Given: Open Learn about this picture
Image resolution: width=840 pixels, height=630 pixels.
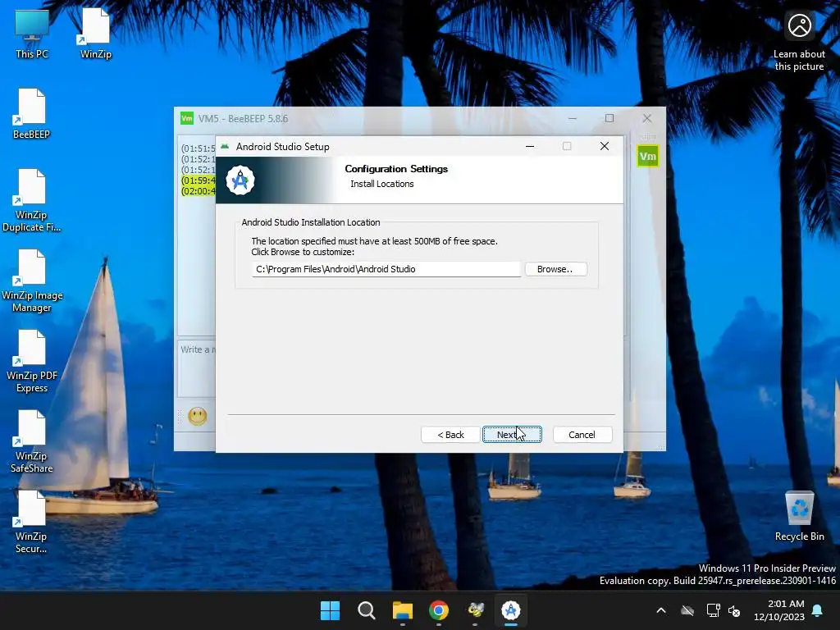Looking at the screenshot, I should coord(799,42).
